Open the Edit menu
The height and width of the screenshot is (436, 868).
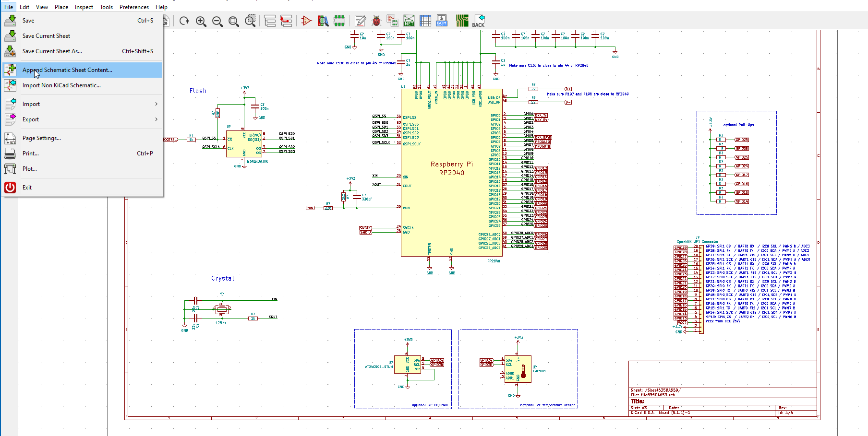click(24, 7)
